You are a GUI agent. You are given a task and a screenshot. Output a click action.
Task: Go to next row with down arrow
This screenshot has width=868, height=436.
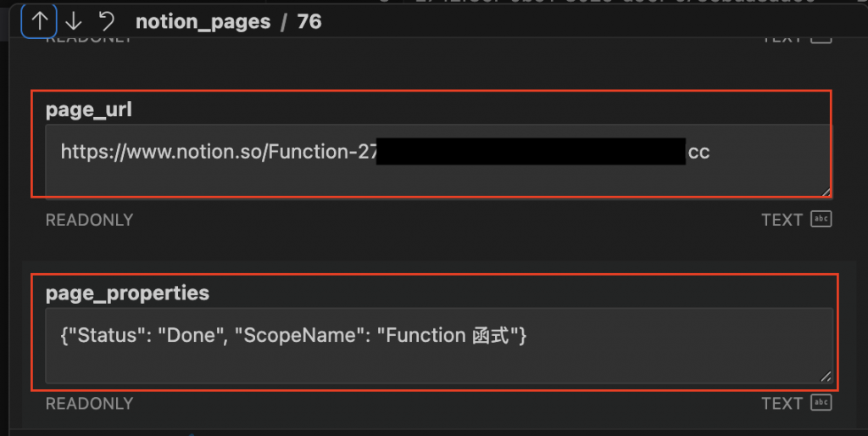tap(73, 21)
